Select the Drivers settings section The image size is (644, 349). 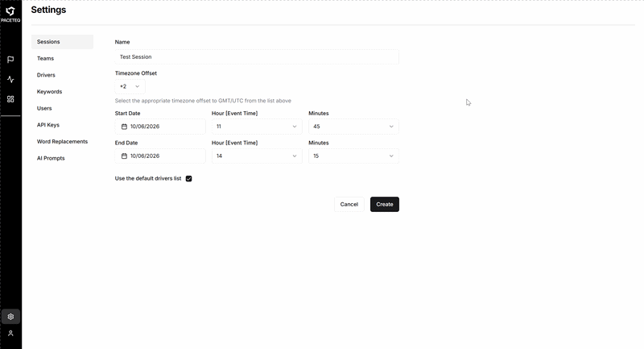(63, 75)
